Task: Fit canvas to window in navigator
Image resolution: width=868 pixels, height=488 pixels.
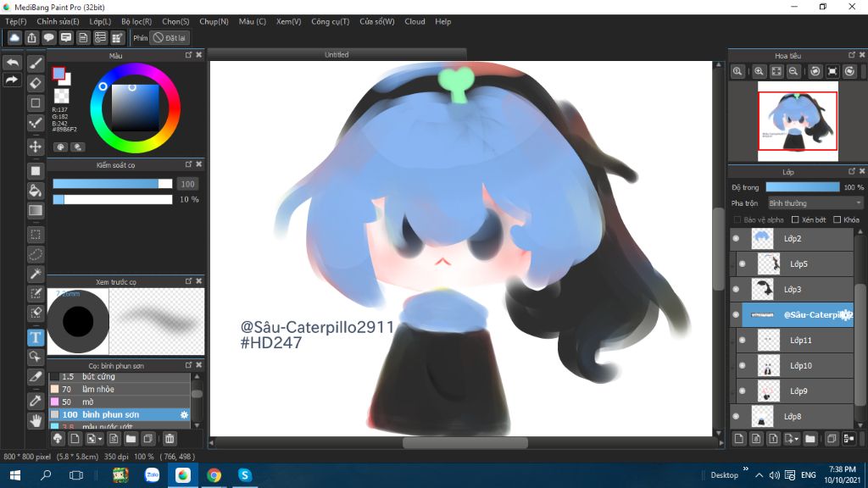Action: (x=776, y=71)
